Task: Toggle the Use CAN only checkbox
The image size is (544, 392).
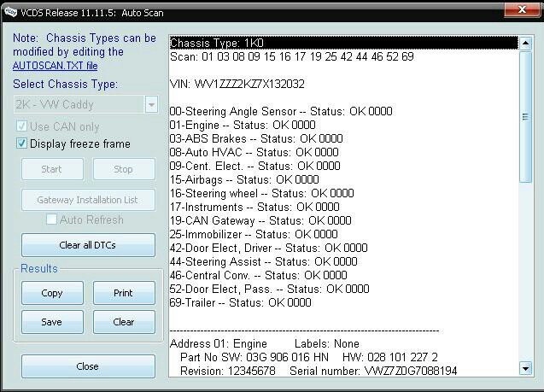Action: coord(22,126)
